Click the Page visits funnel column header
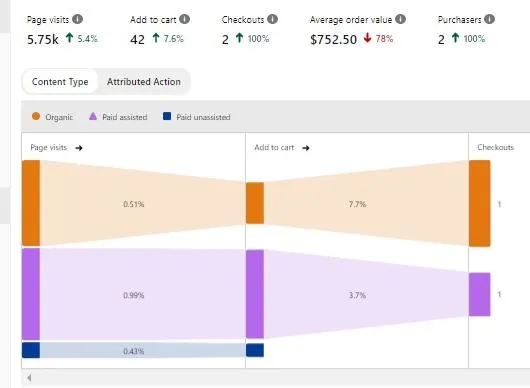This screenshot has width=530, height=388. [x=49, y=147]
